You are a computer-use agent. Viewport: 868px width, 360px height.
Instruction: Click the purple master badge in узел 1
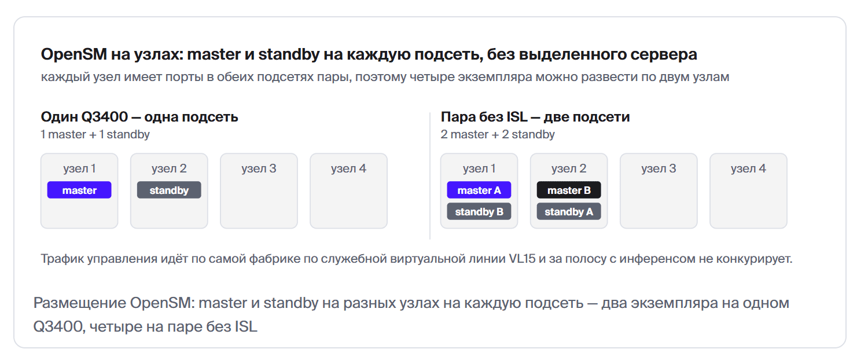pyautogui.click(x=79, y=190)
